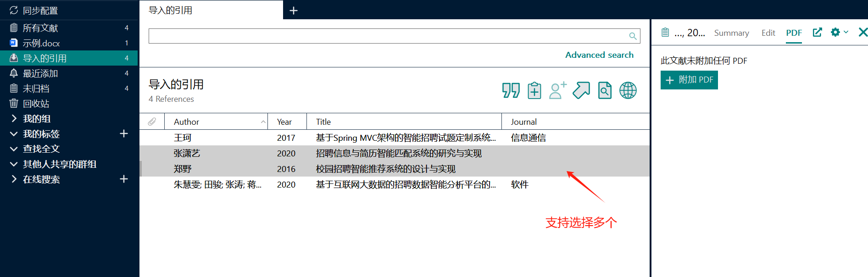Click the 2017 year cell
Viewport: 868px width, 277px height.
pyautogui.click(x=286, y=138)
